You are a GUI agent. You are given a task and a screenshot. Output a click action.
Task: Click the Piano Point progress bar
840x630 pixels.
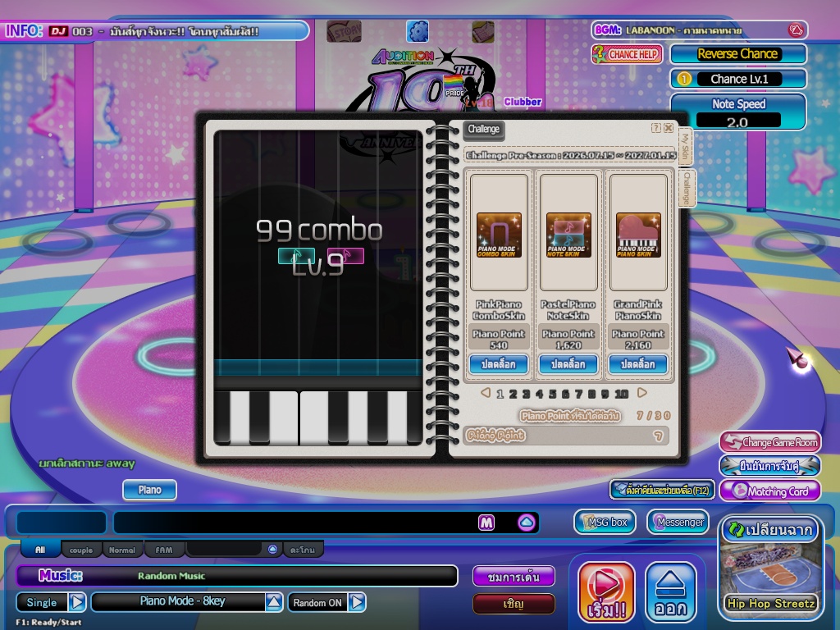click(566, 436)
